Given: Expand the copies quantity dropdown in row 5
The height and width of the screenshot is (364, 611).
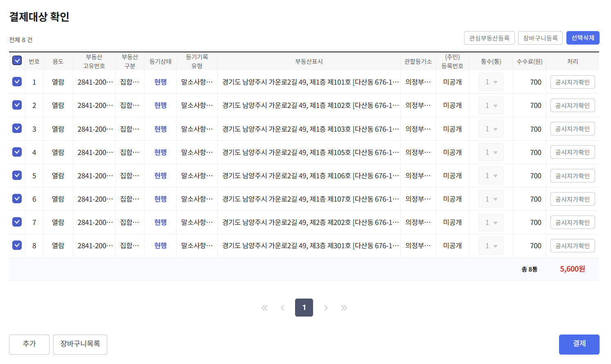Looking at the screenshot, I should point(491,175).
